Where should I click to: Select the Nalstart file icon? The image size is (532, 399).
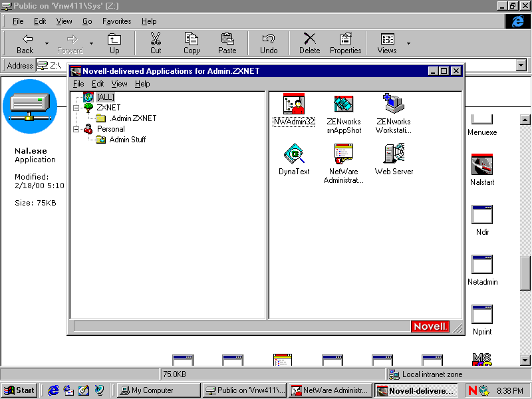tap(482, 170)
